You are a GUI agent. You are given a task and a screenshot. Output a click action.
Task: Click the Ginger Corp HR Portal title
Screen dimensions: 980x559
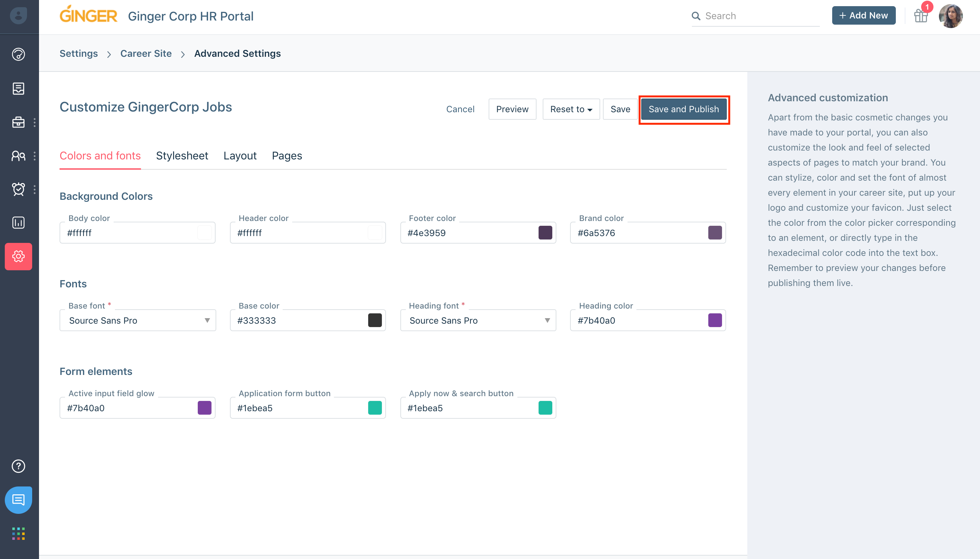tap(191, 16)
